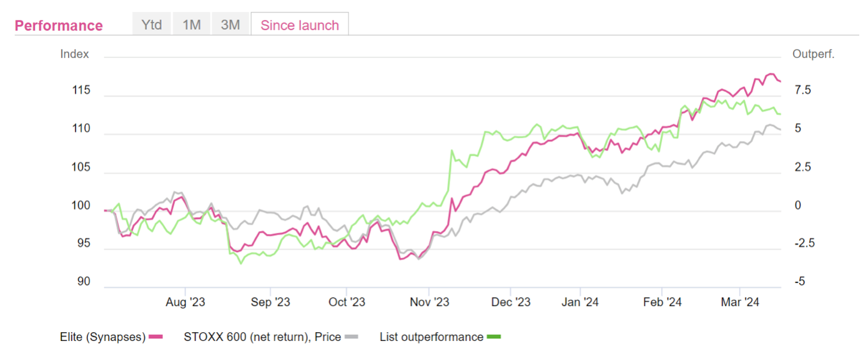Click the Aug '23 axis label
Viewport: 868px width, 364px height.
coord(185,303)
